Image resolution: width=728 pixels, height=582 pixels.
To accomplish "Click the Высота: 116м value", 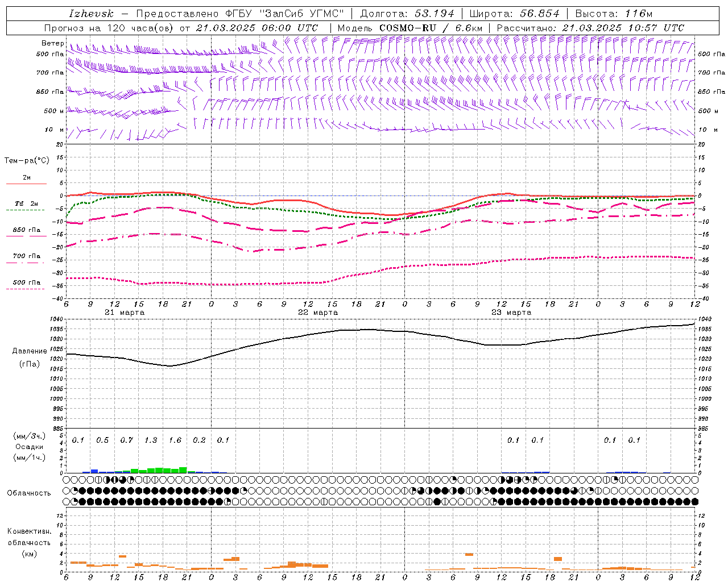I will click(x=614, y=14).
